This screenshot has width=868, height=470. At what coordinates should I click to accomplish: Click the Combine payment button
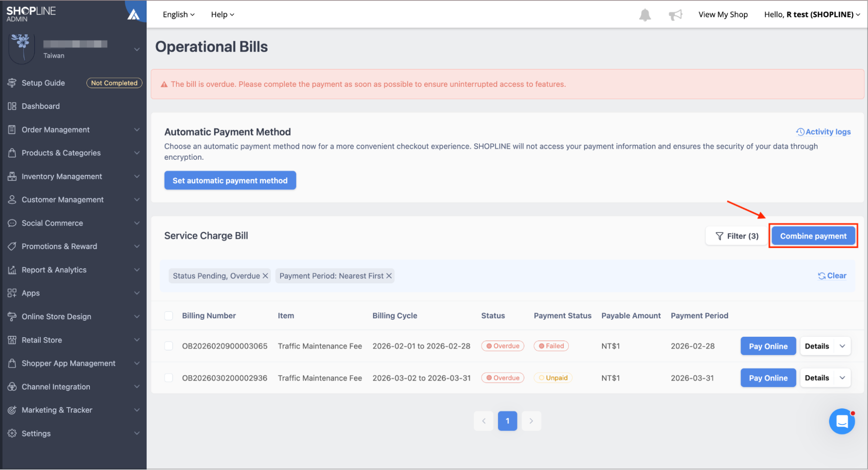tap(813, 236)
